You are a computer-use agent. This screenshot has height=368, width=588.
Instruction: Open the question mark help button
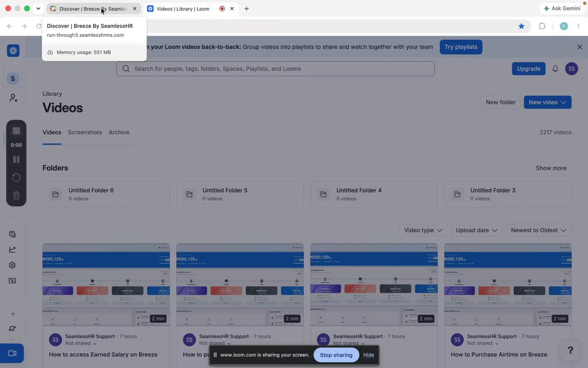(x=570, y=350)
